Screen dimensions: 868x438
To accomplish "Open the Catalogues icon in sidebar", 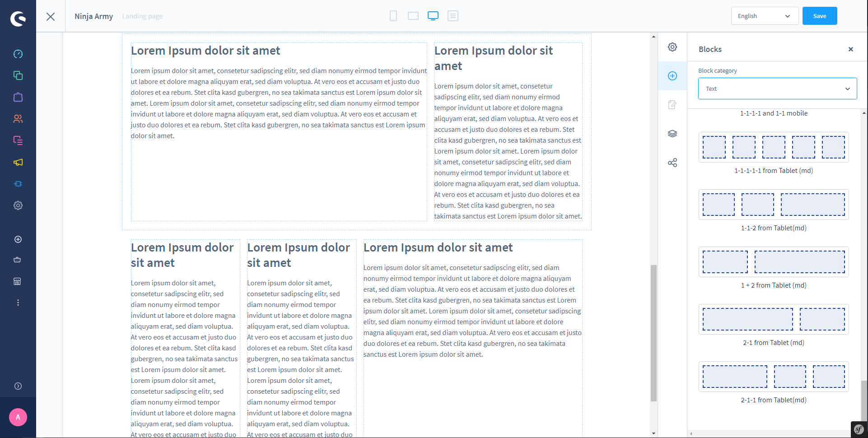I will point(18,75).
